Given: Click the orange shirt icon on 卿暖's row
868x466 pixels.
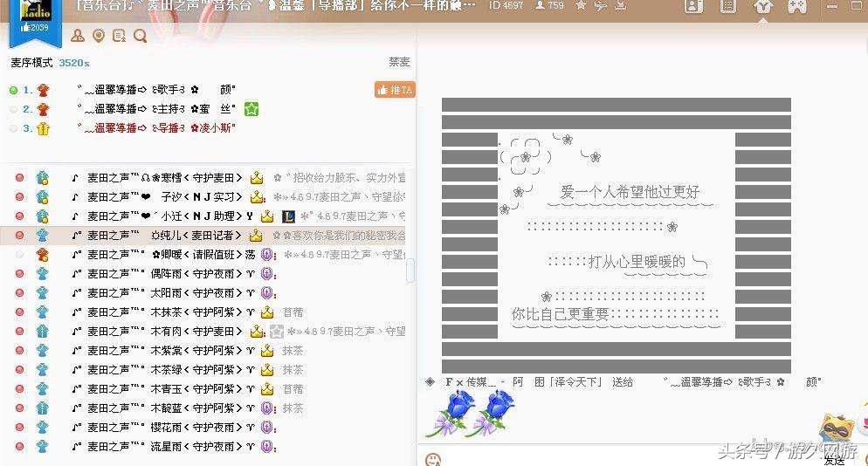Looking at the screenshot, I should click(42, 255).
